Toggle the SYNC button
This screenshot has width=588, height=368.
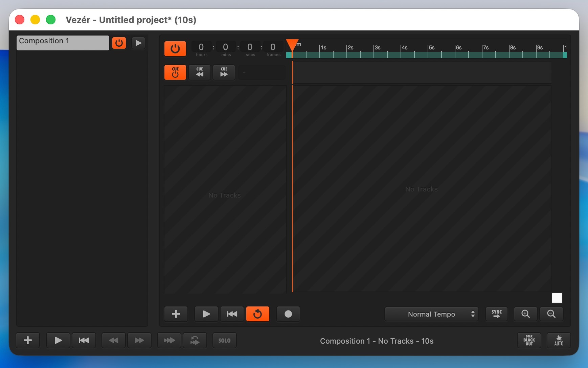click(x=497, y=314)
